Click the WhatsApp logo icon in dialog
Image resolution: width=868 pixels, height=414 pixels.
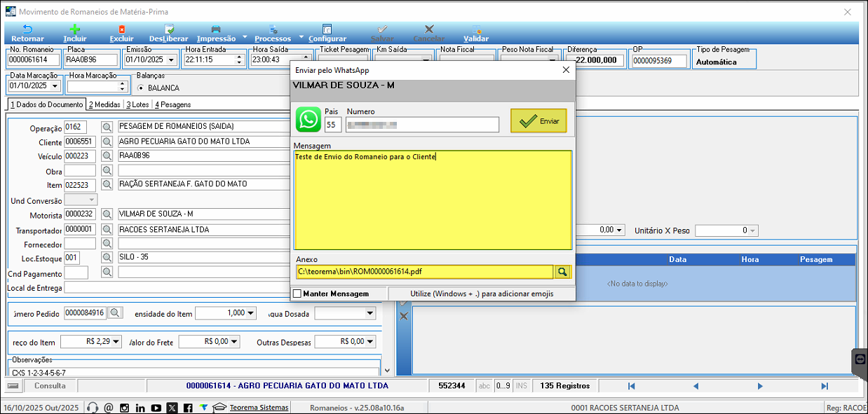pyautogui.click(x=308, y=120)
